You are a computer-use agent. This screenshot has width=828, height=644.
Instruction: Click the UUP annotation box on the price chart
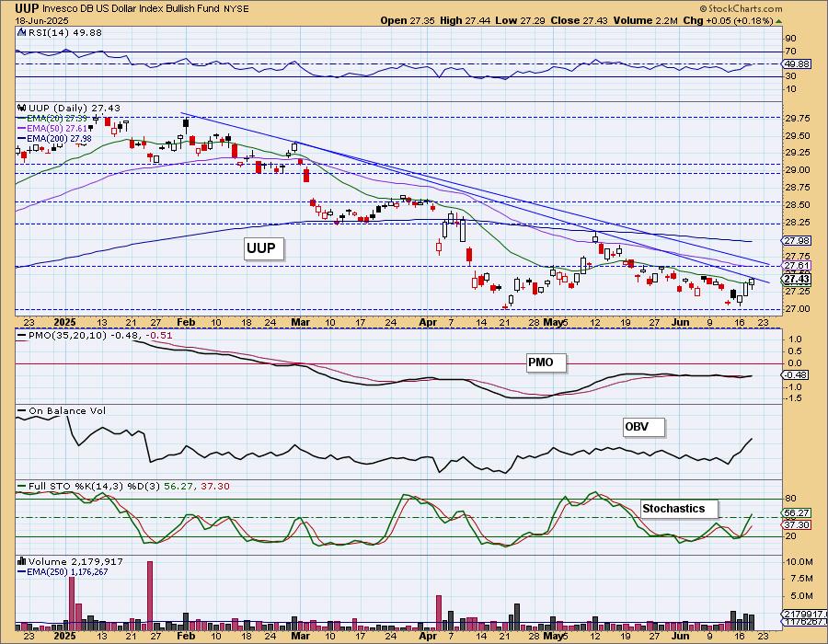[x=263, y=248]
